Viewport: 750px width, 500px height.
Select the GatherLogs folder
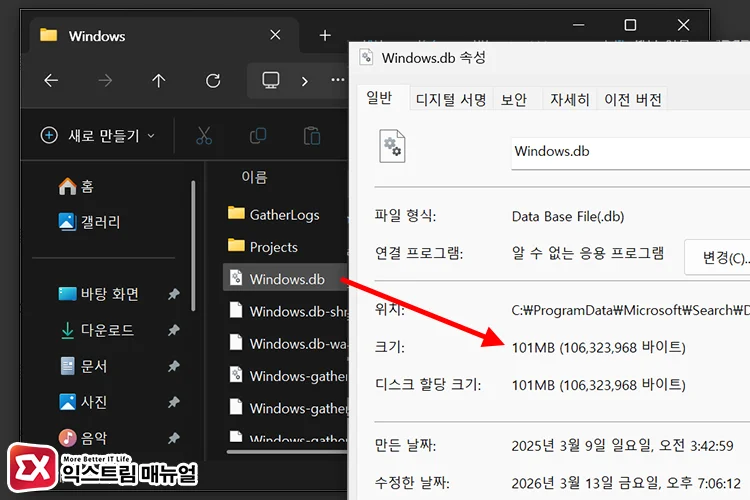coord(274,214)
